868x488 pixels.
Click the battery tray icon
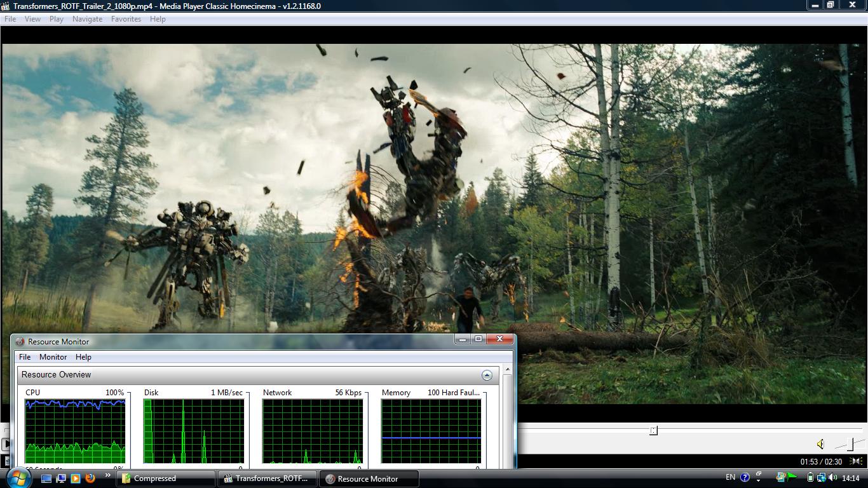coord(810,478)
